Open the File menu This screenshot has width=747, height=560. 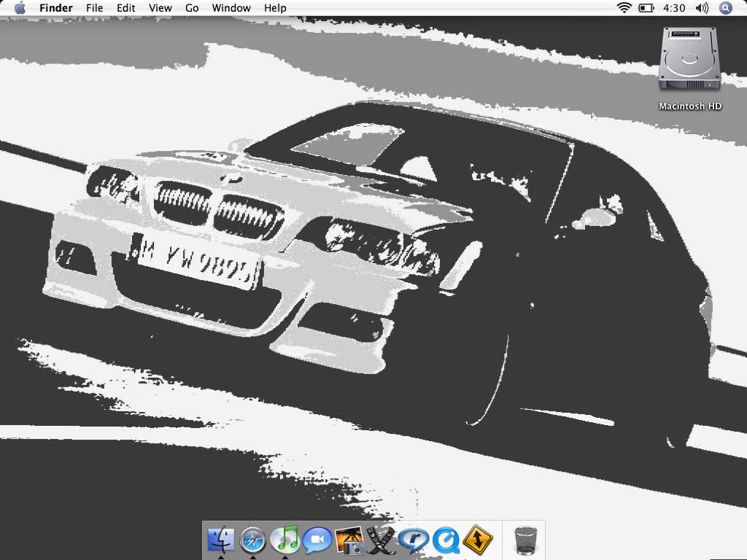tap(94, 8)
